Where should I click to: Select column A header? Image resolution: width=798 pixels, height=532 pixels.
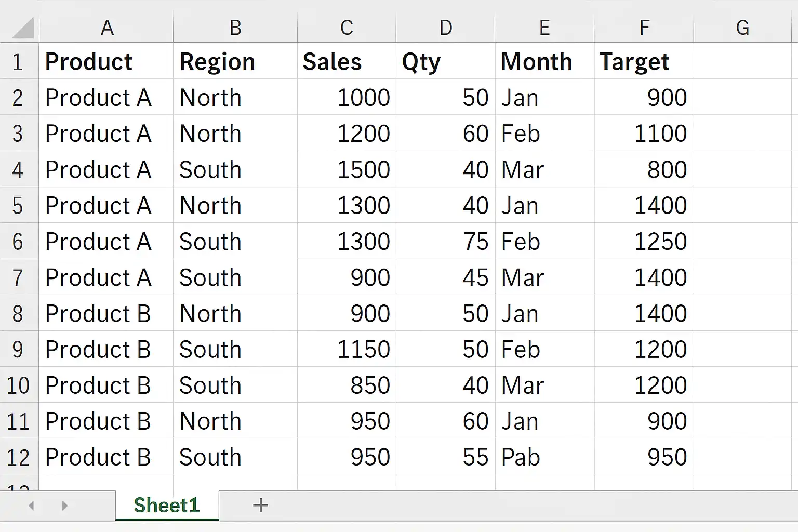(x=106, y=28)
